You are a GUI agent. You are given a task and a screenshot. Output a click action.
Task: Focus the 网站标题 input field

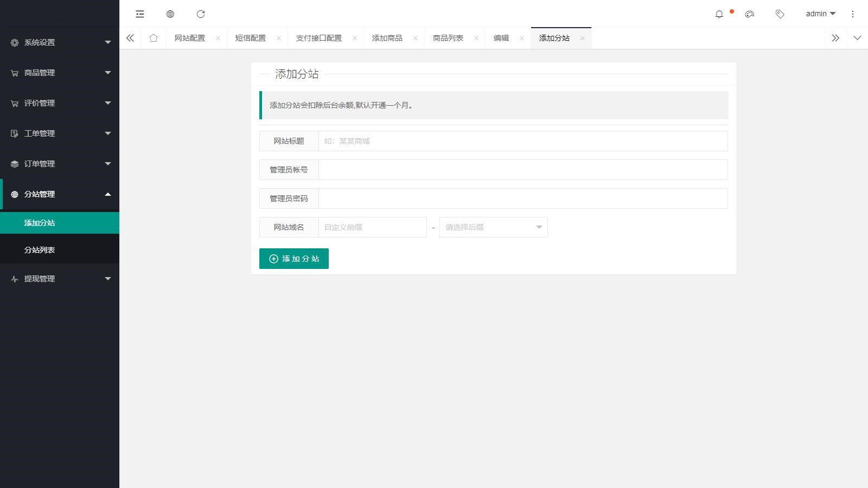pyautogui.click(x=522, y=141)
